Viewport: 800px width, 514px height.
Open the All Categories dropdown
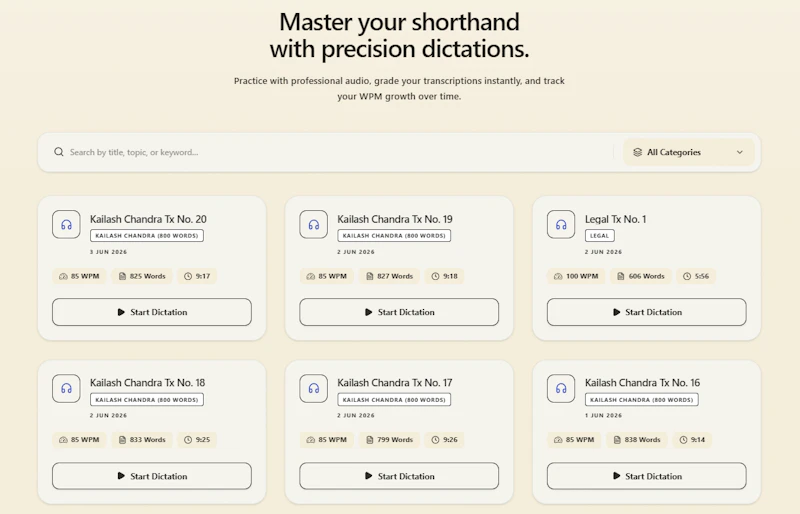688,152
